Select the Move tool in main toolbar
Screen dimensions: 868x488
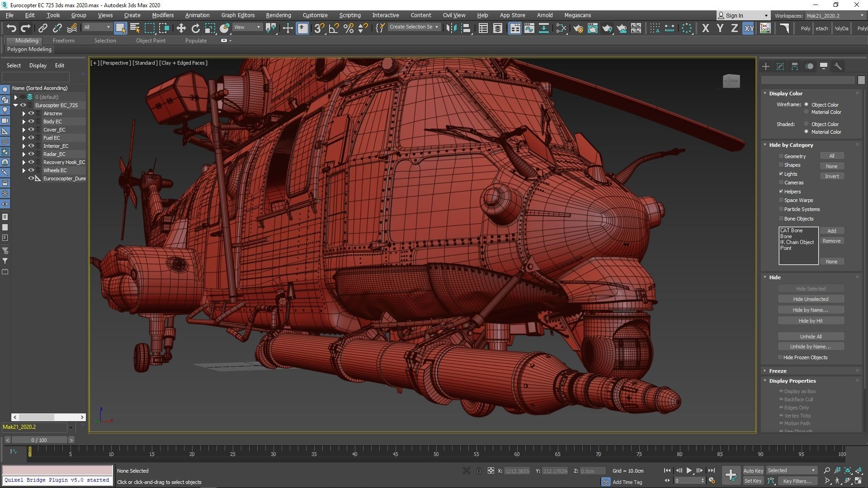[181, 28]
